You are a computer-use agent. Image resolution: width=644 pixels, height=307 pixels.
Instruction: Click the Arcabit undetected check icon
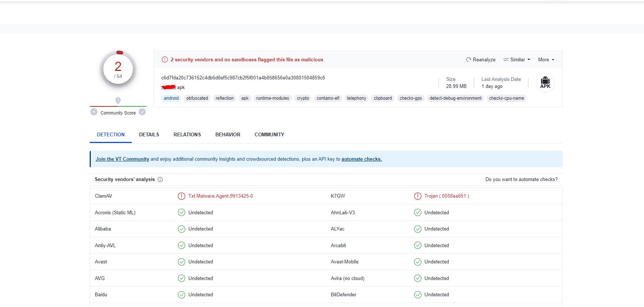(x=417, y=245)
